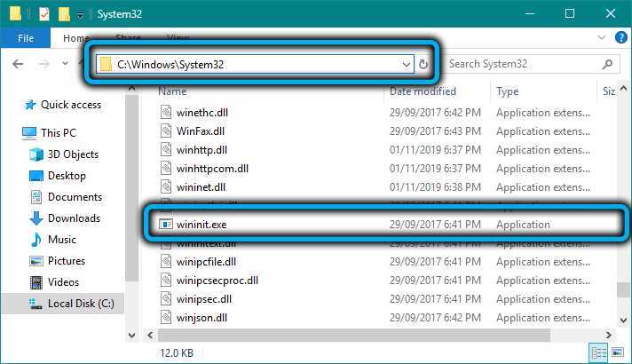This screenshot has height=364, width=632.
Task: Open the File ribbon tab
Action: (26, 38)
